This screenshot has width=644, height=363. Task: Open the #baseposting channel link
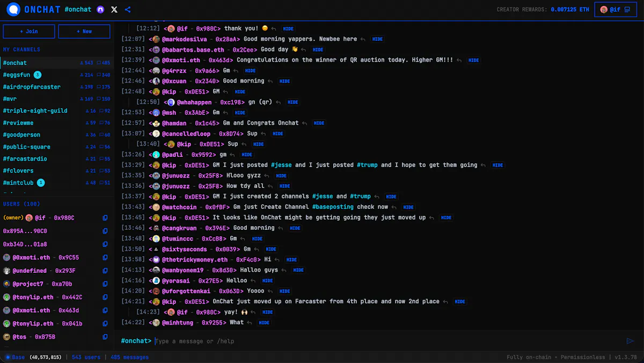coord(333,207)
